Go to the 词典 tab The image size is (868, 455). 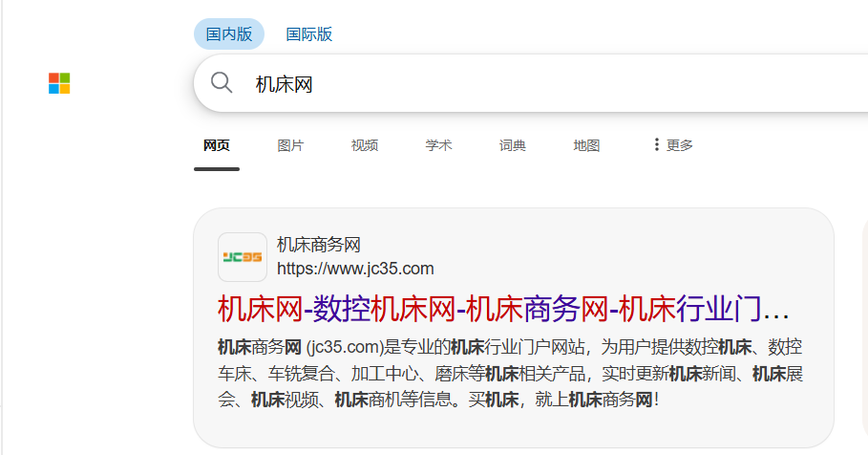pyautogui.click(x=513, y=145)
